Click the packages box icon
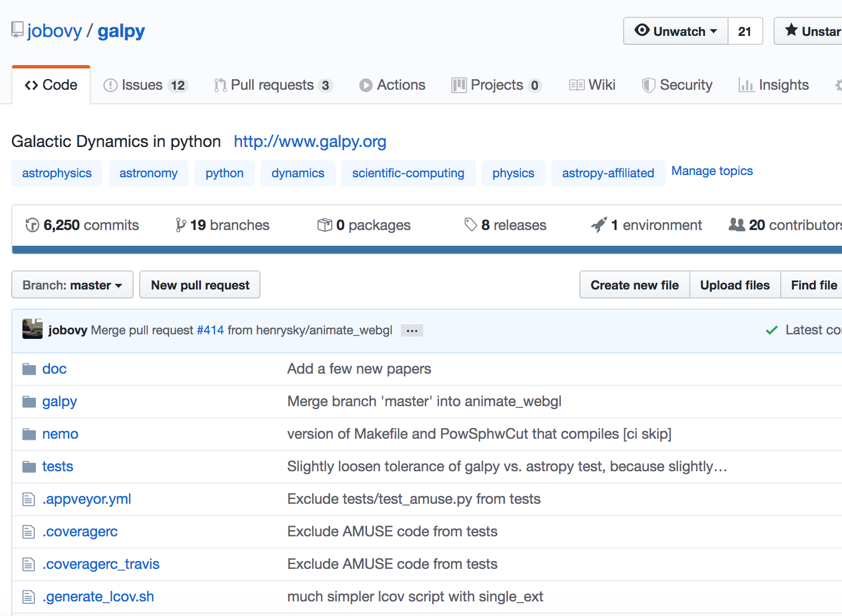Image resolution: width=842 pixels, height=616 pixels. 324,225
